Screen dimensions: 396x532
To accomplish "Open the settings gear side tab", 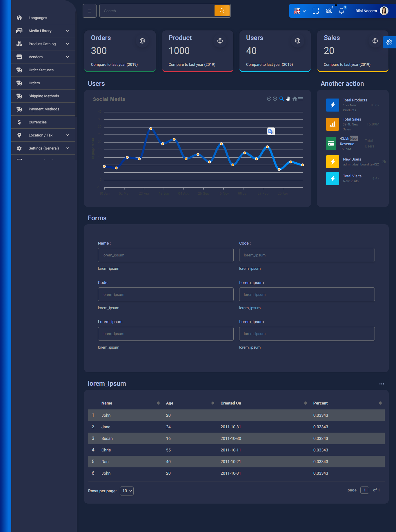I will 389,42.
